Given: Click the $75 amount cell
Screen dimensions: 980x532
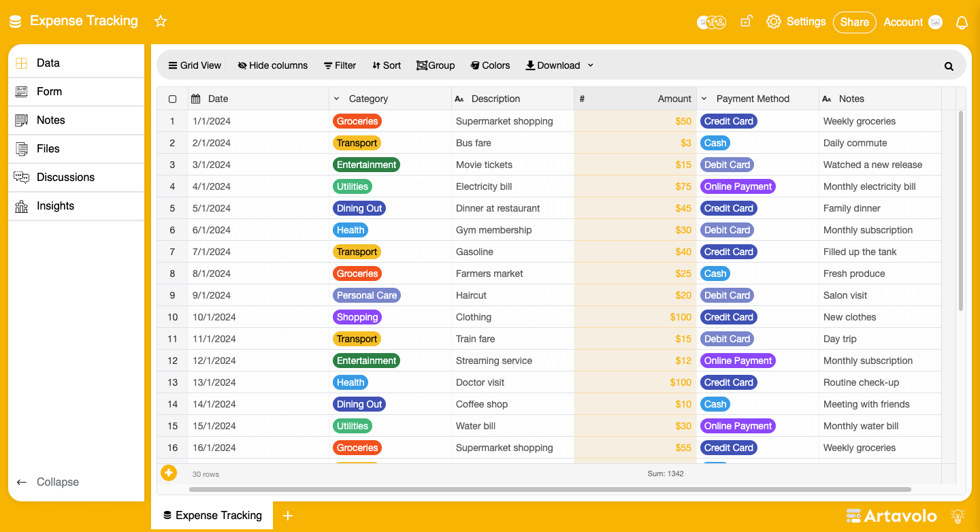Looking at the screenshot, I should pyautogui.click(x=635, y=186).
